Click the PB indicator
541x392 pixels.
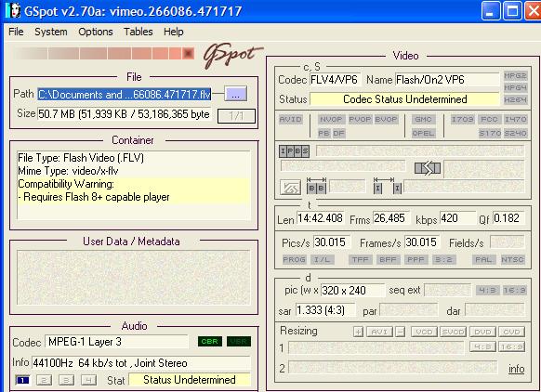point(323,133)
